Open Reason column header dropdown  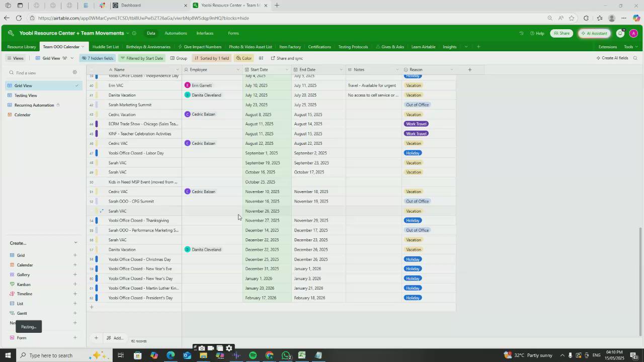pyautogui.click(x=451, y=70)
